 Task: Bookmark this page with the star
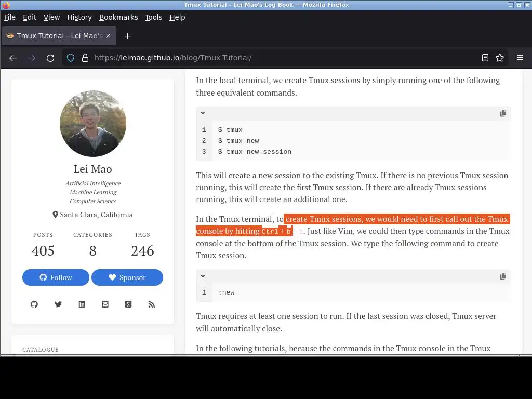click(500, 58)
